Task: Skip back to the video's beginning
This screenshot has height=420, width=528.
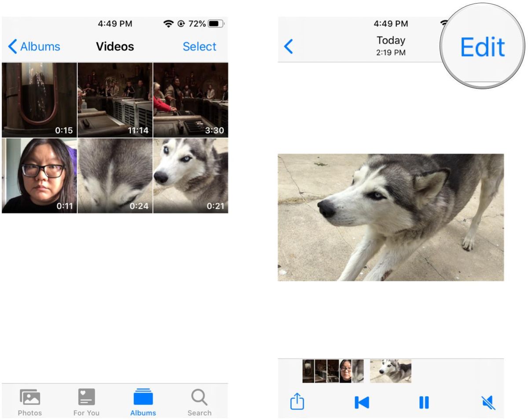Action: pyautogui.click(x=362, y=402)
